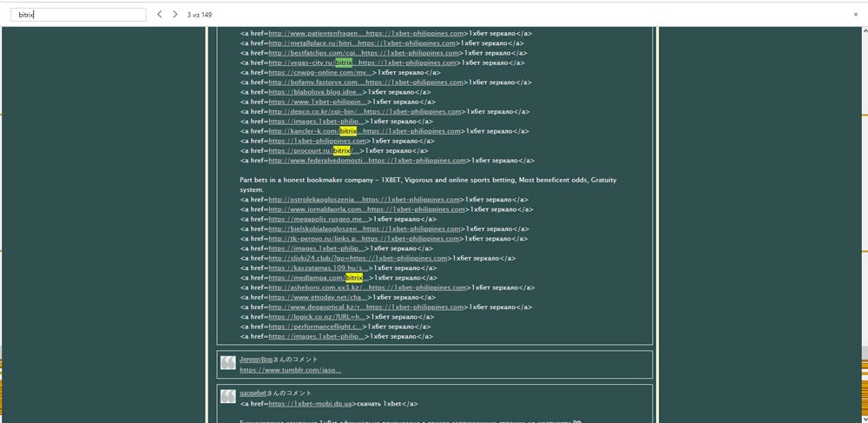Go to previous find match arrow

pyautogui.click(x=160, y=15)
